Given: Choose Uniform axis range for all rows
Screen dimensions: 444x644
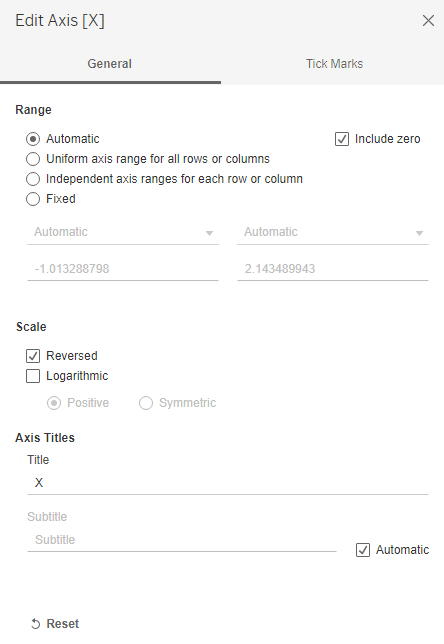Looking at the screenshot, I should (x=33, y=159).
